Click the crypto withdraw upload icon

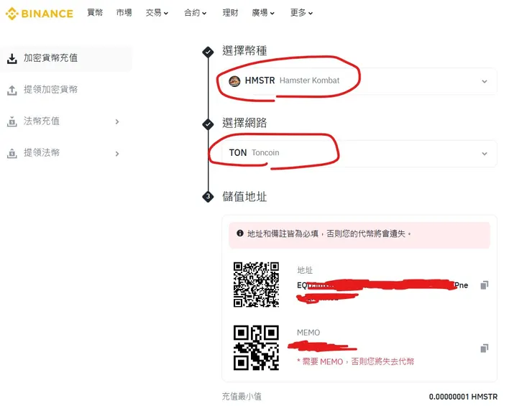click(x=12, y=91)
